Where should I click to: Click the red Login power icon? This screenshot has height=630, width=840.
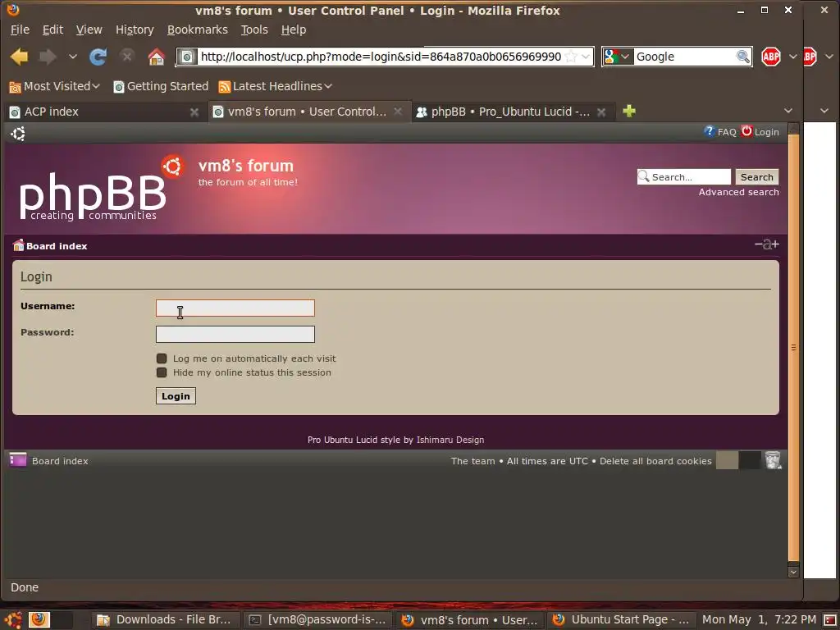pos(746,130)
